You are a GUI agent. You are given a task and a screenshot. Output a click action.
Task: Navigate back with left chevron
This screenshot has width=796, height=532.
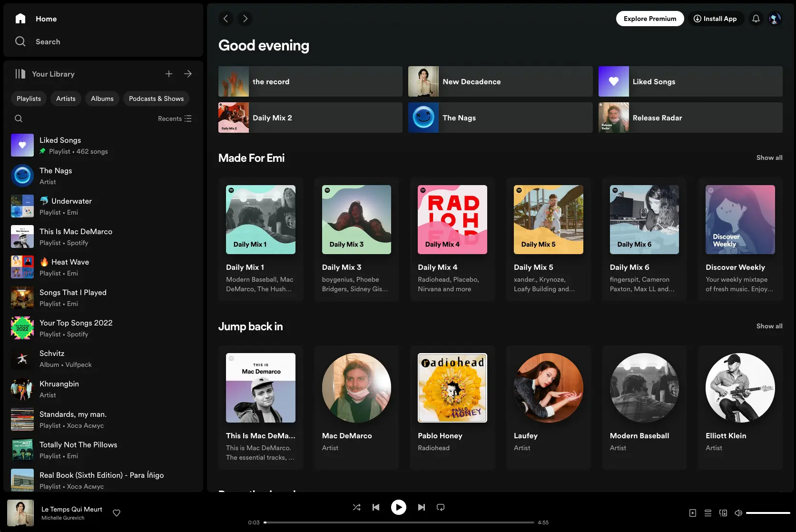pos(226,19)
